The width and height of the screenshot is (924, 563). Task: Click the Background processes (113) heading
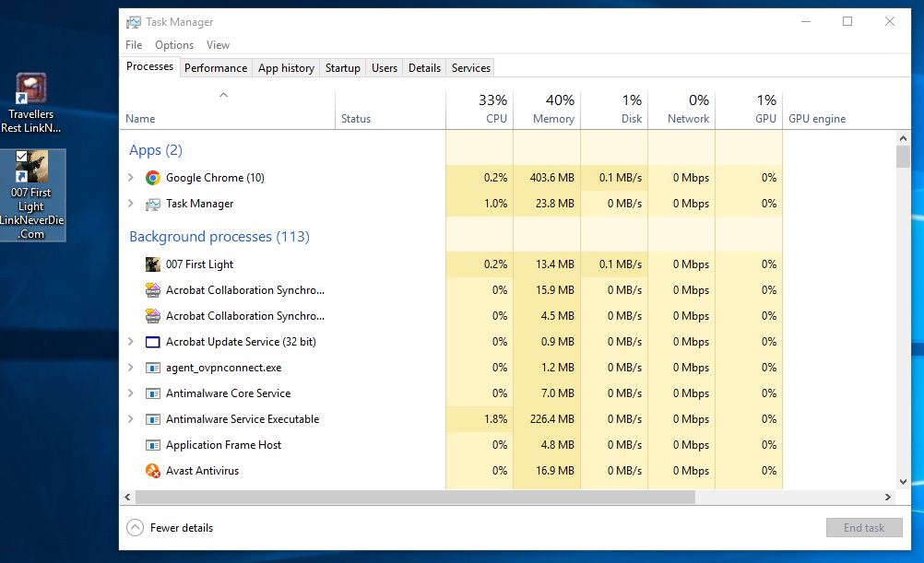(219, 236)
